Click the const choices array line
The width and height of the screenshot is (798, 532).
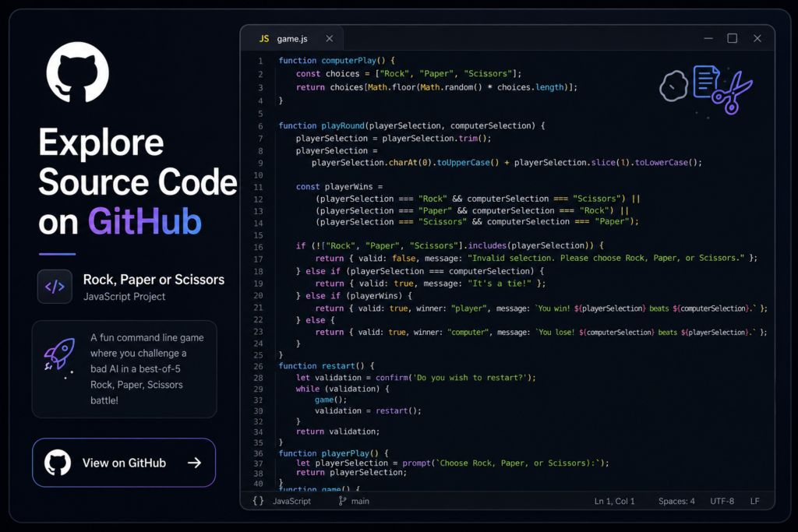point(408,74)
